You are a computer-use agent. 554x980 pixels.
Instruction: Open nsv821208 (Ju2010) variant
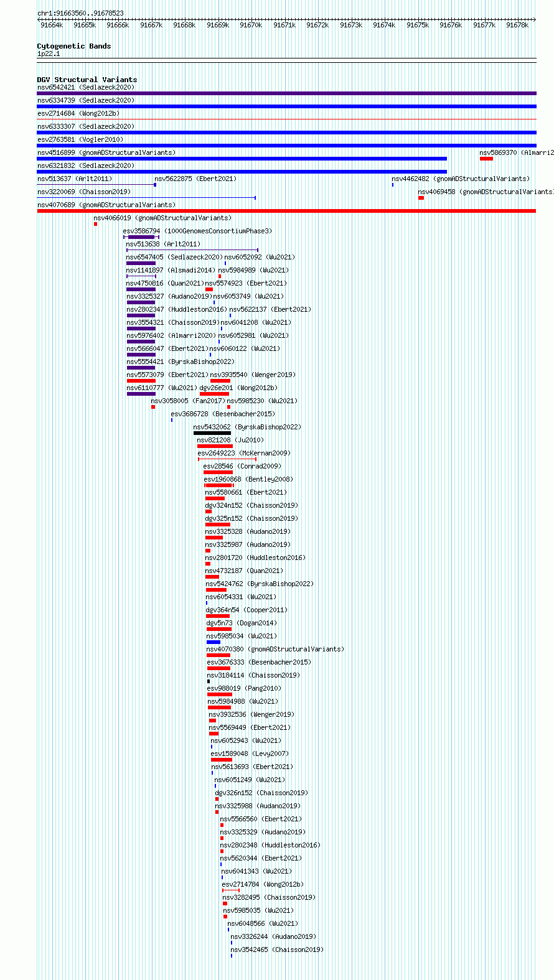point(230,440)
